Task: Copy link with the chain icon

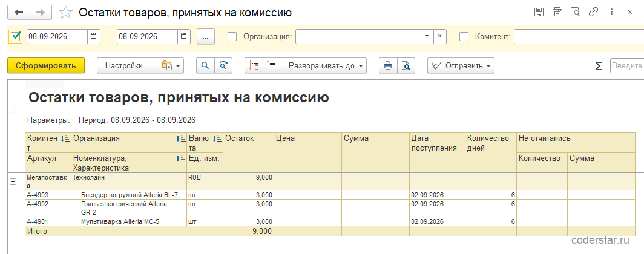Action: click(593, 12)
